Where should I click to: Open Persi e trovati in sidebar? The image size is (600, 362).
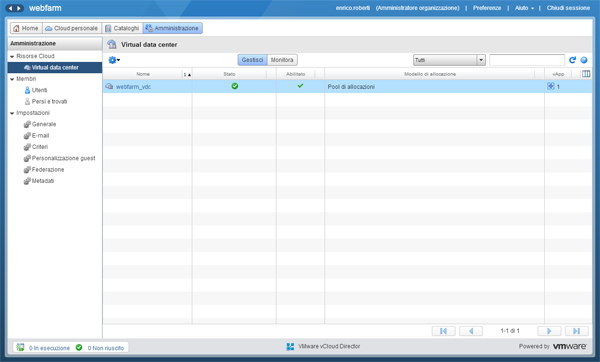49,101
